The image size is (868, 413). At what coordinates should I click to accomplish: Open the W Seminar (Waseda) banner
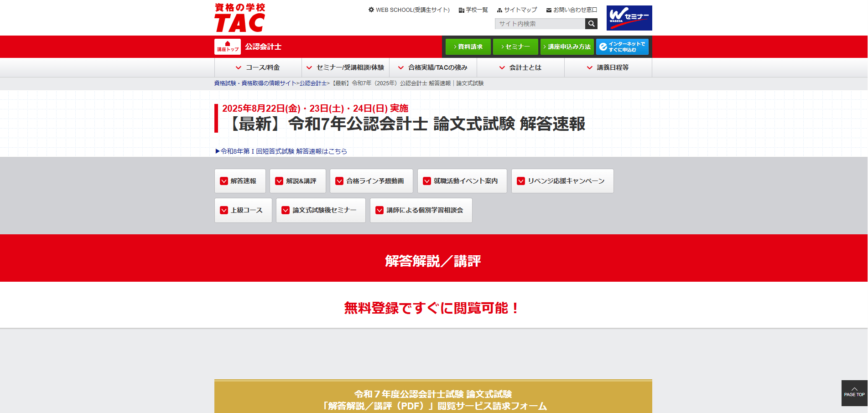tap(629, 18)
